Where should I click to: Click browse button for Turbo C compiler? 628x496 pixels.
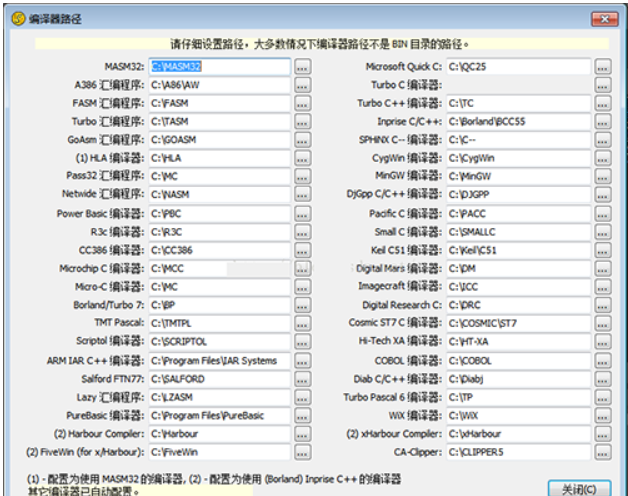click(x=603, y=85)
